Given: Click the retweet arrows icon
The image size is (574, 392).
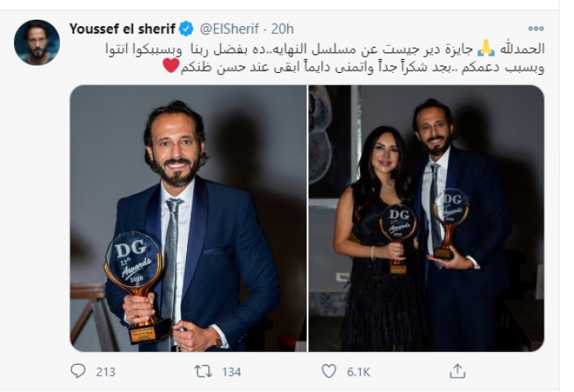Looking at the screenshot, I should pos(203,371).
